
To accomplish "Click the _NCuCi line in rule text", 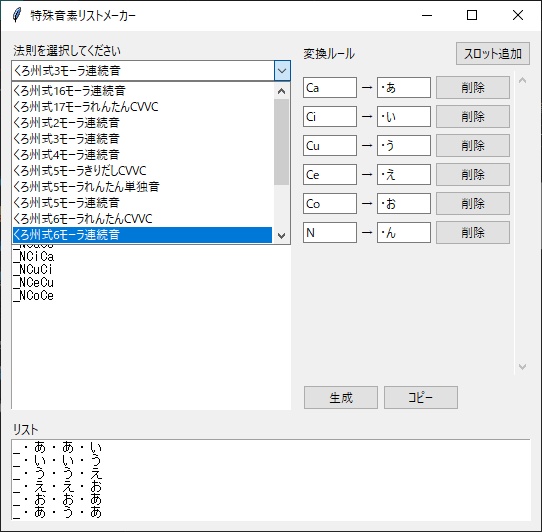I will pos(33,269).
